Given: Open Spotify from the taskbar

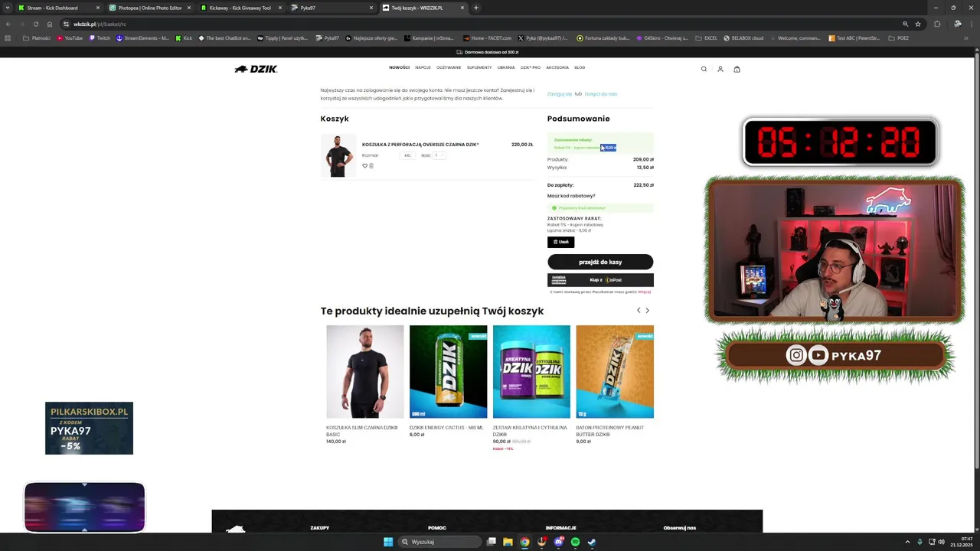Looking at the screenshot, I should 575,542.
